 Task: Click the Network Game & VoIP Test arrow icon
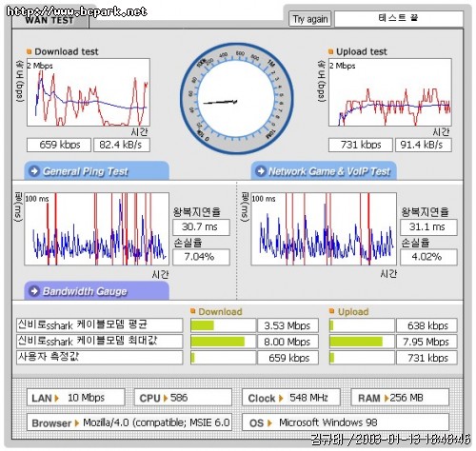click(261, 171)
